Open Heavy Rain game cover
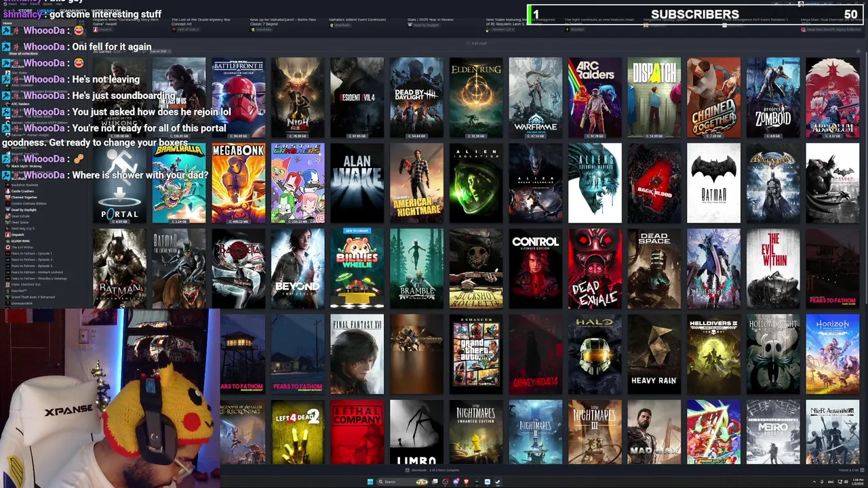868x488 pixels. point(654,354)
